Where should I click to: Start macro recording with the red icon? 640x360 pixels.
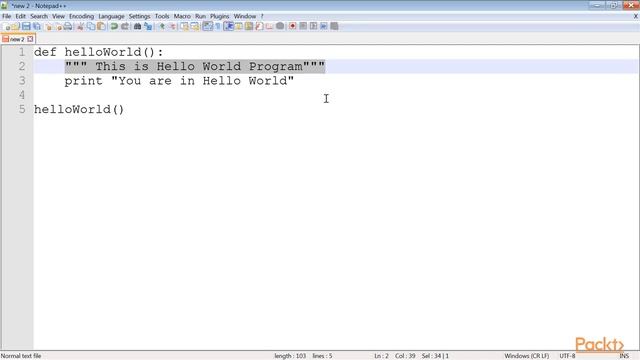[x=292, y=27]
